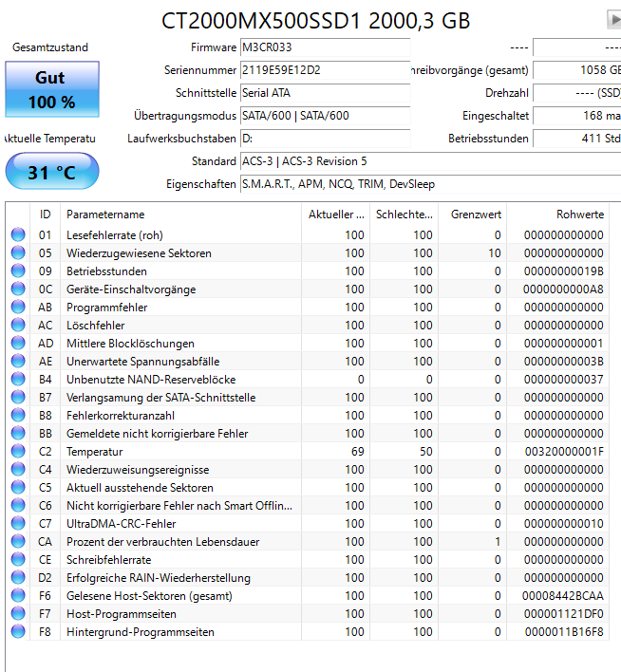Click status icon of Gemeldete nicht korrigierbare Fehler
Image resolution: width=621 pixels, height=672 pixels.
tap(18, 433)
